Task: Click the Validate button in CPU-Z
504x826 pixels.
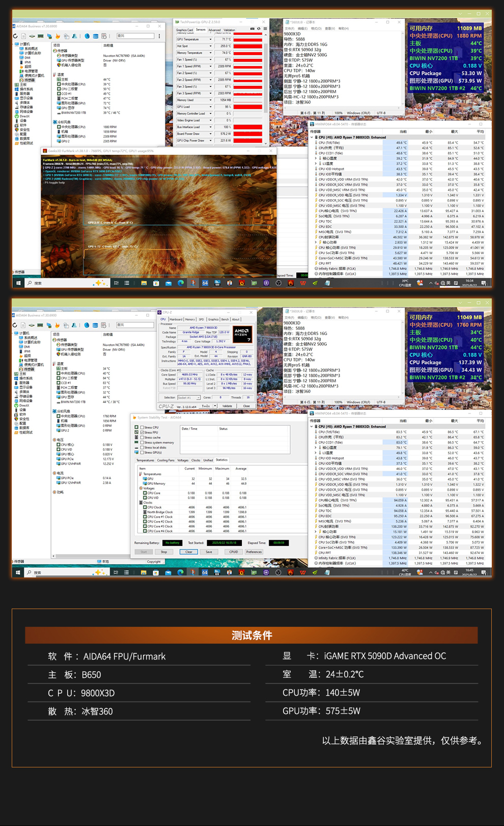Action: [x=227, y=406]
